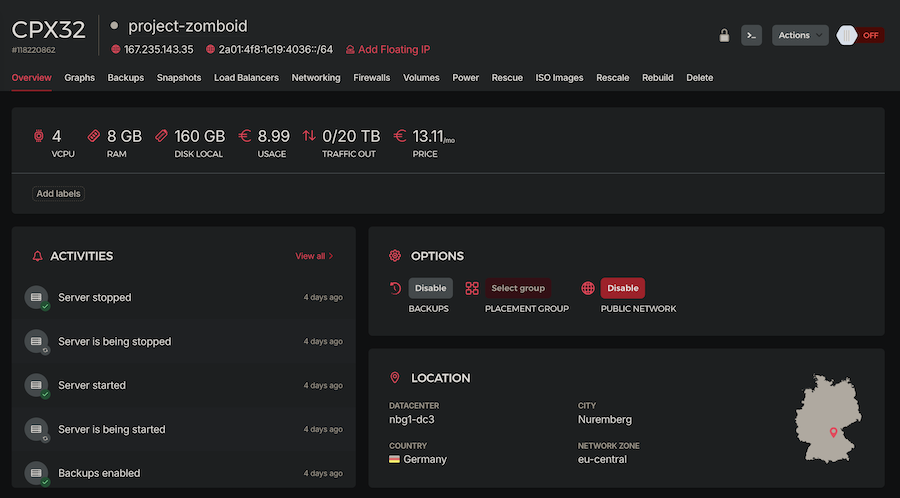900x498 pixels.
Task: Click the public network globe icon
Action: 588,288
